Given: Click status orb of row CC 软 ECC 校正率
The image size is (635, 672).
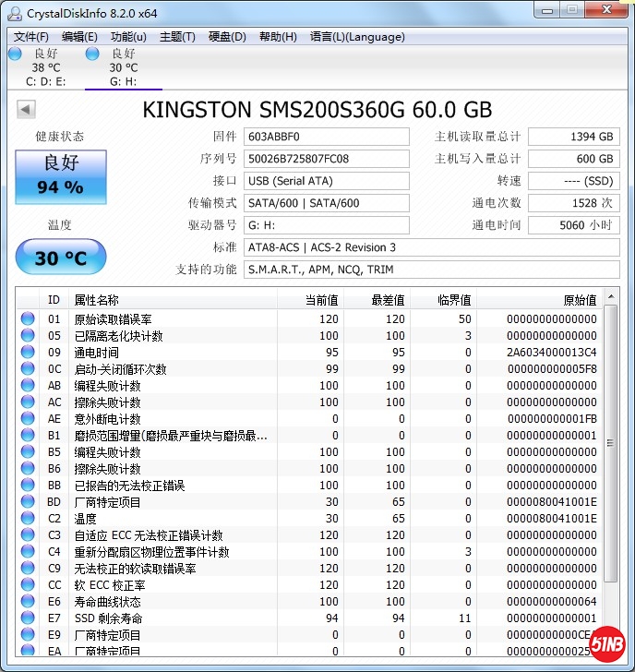Looking at the screenshot, I should (x=28, y=584).
